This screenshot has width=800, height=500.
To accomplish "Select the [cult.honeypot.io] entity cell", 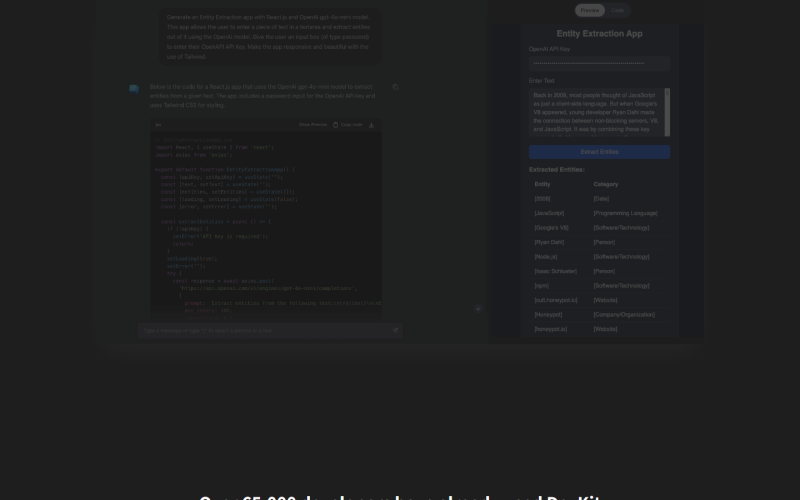I will [x=556, y=301].
